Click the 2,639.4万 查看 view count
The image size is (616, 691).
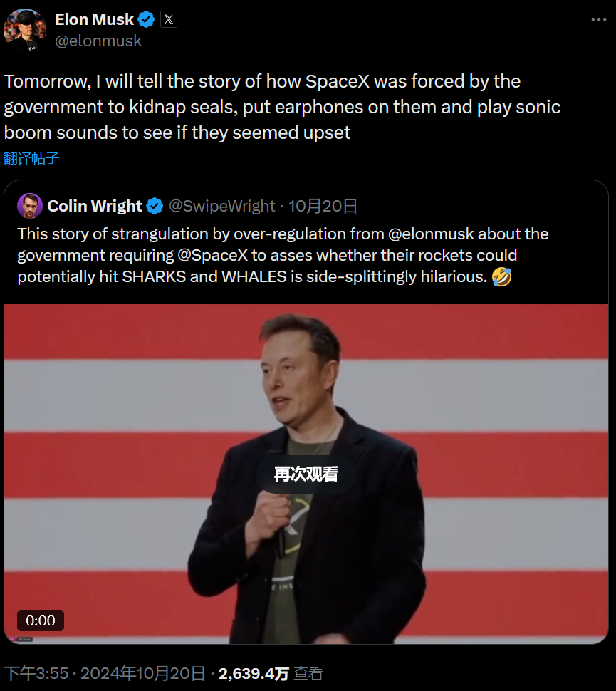(x=271, y=673)
